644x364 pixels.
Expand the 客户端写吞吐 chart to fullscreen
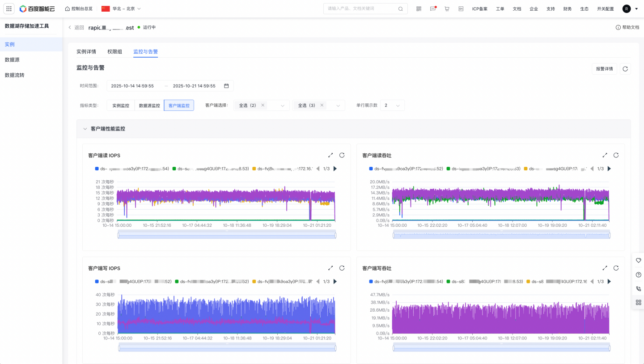pyautogui.click(x=605, y=268)
